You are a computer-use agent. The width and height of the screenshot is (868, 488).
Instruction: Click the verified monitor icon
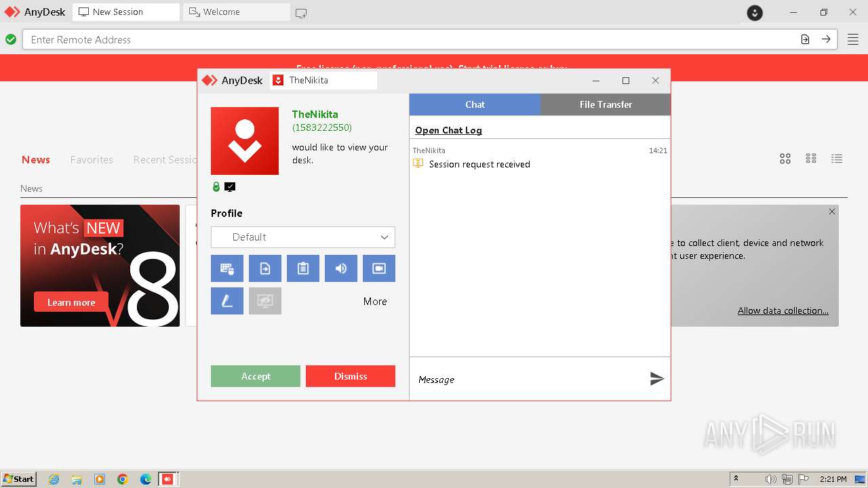click(x=230, y=187)
